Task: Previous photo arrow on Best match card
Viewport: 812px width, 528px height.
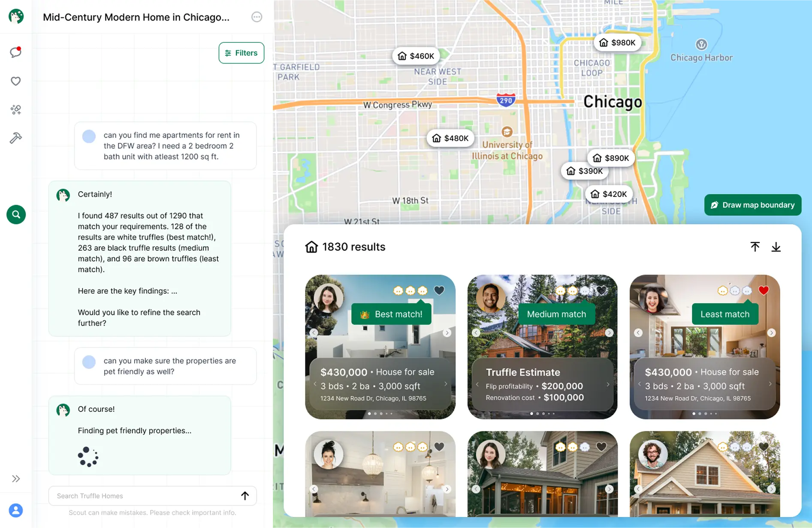Action: pyautogui.click(x=314, y=333)
